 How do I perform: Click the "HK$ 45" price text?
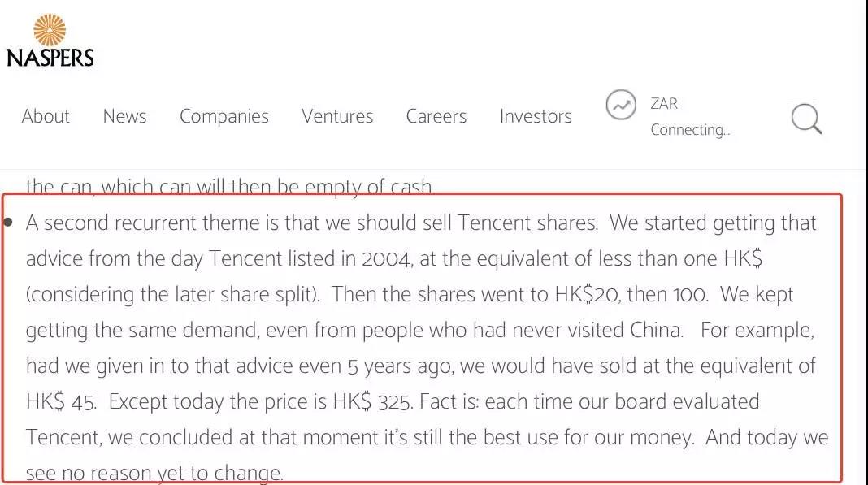59,401
